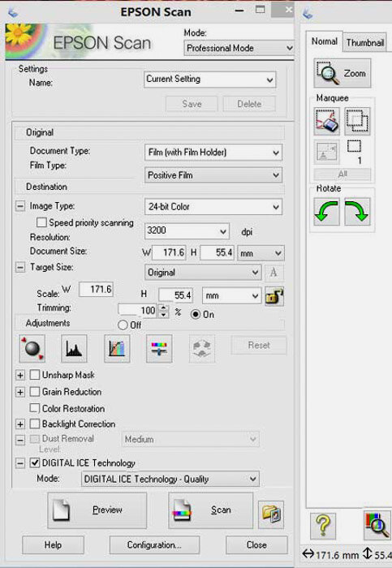
Task: Uncheck DIGITAL ICE Technology checkbox
Action: pyautogui.click(x=35, y=463)
